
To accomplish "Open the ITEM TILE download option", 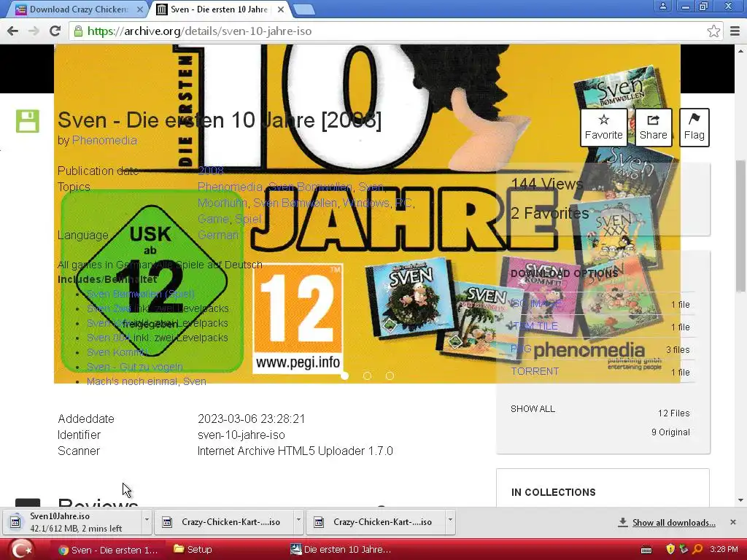I will (x=535, y=326).
